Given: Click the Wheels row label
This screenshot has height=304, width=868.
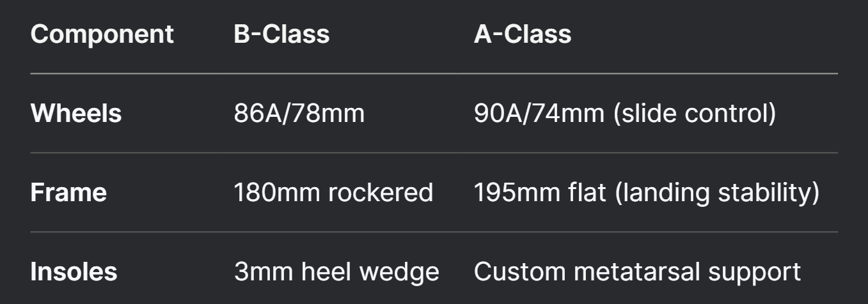Looking at the screenshot, I should 75,113.
